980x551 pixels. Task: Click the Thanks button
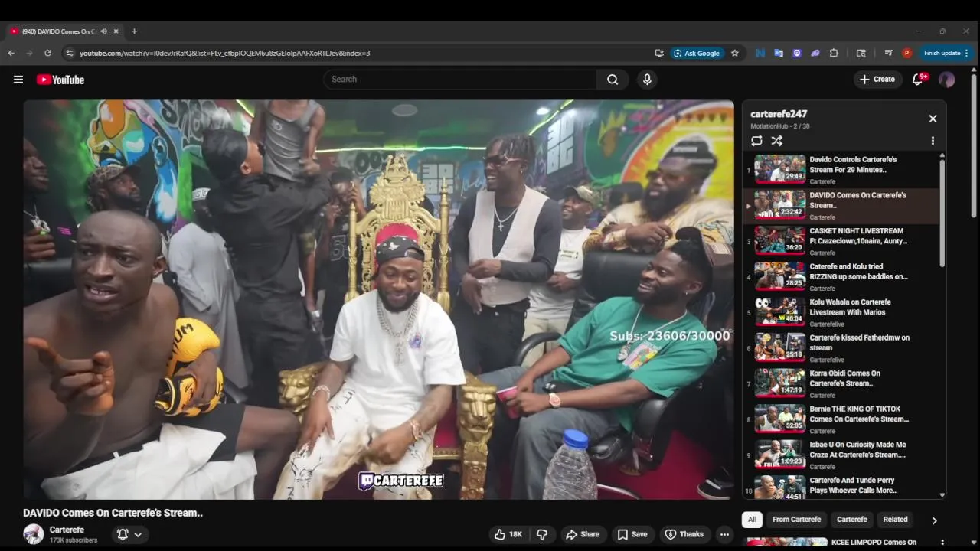pyautogui.click(x=683, y=534)
